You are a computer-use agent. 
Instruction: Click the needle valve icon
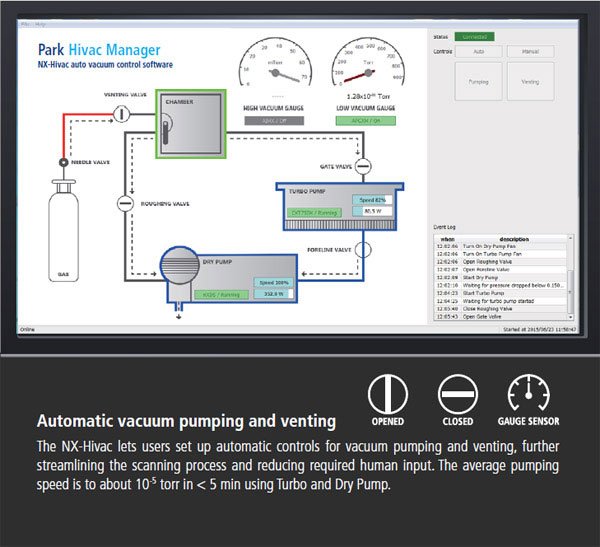(64, 161)
